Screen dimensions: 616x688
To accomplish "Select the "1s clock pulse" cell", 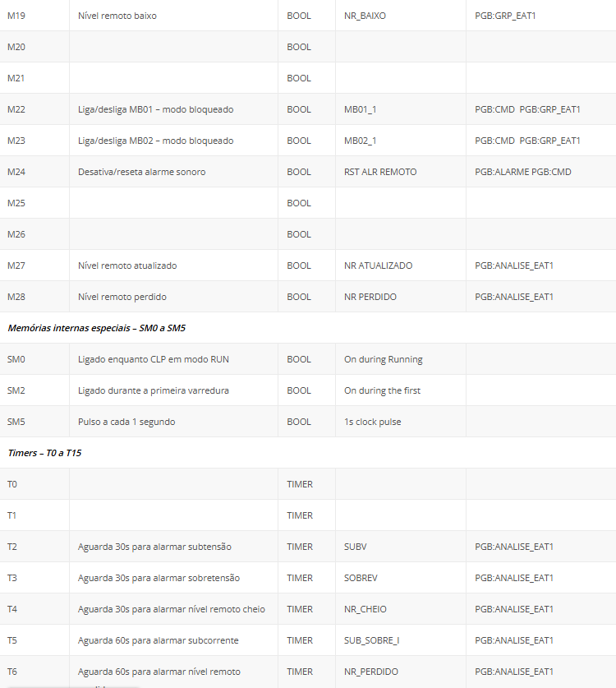I will 373,422.
